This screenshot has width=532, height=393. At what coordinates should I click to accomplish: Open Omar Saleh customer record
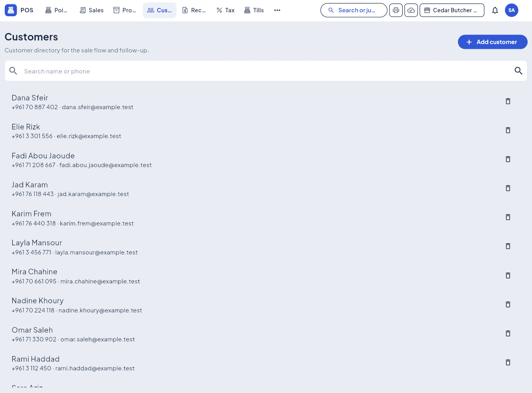[x=266, y=334]
